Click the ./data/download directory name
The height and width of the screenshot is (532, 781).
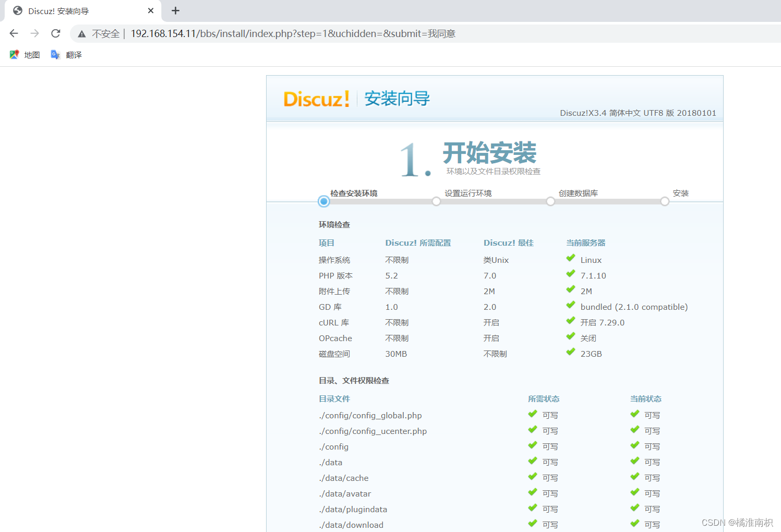pyautogui.click(x=351, y=525)
